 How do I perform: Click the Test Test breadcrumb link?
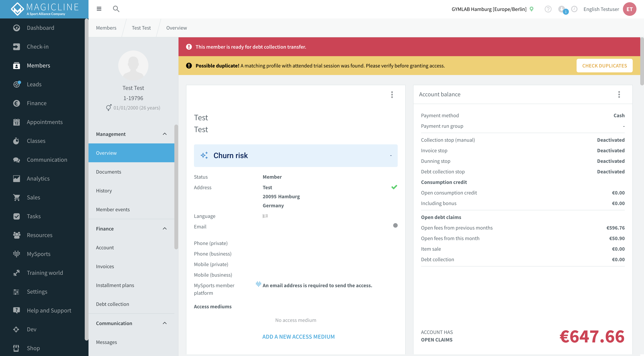coord(141,28)
